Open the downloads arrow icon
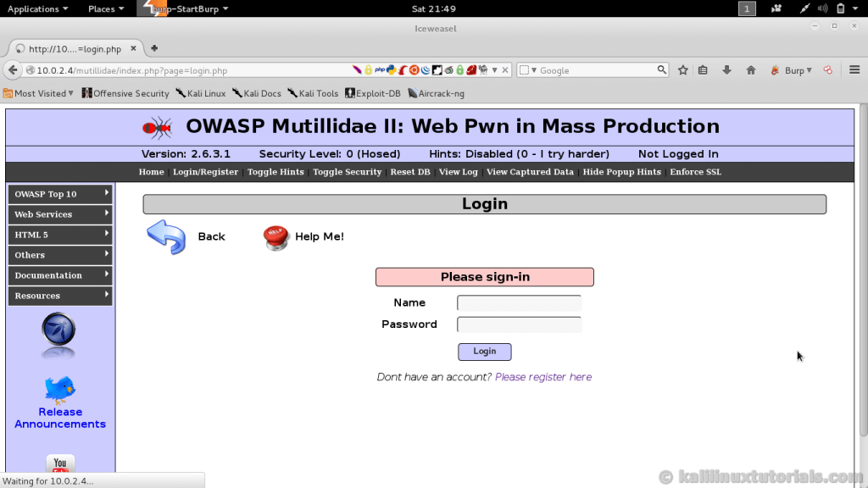Viewport: 868px width, 488px height. [726, 70]
